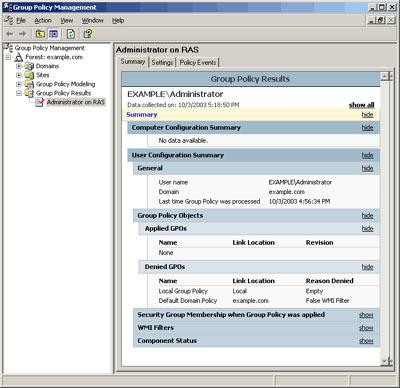Hide the Summary section
The image size is (400, 388).
[367, 115]
